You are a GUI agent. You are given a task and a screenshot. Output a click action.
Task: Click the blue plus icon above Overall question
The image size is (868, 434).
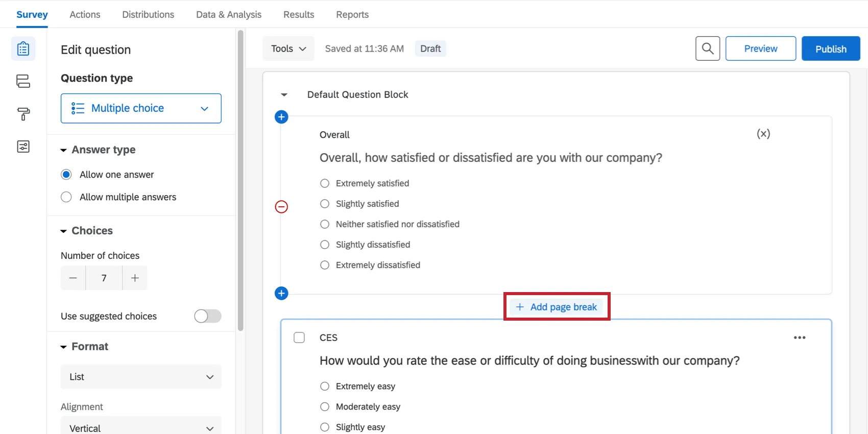281,117
